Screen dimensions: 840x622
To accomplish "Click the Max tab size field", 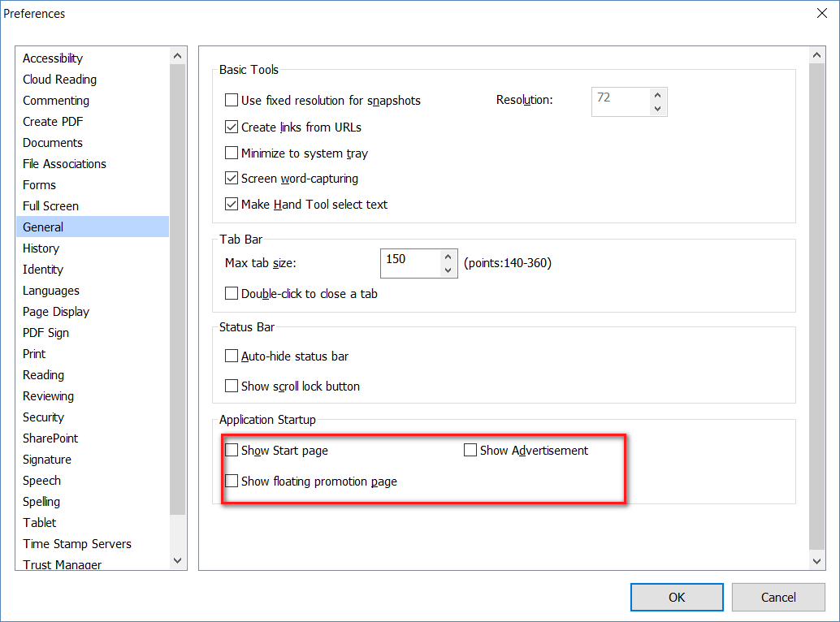I will tap(410, 262).
